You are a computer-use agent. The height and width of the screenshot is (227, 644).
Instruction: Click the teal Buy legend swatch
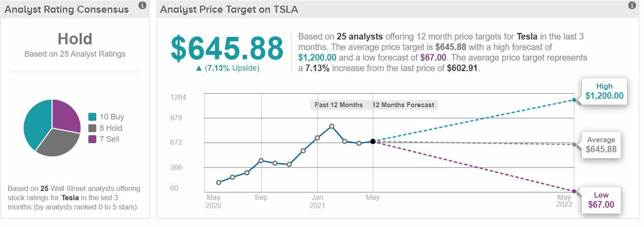pos(92,117)
